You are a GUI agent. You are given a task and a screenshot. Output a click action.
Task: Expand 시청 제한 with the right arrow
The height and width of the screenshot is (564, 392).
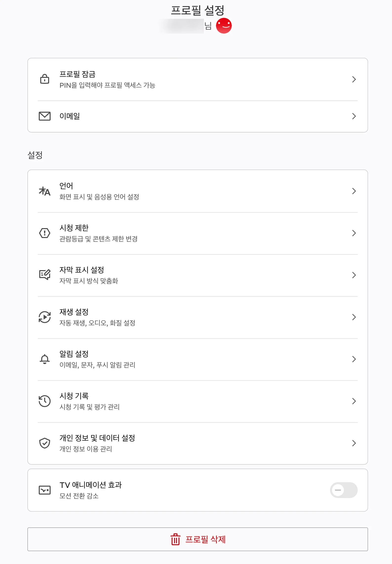coord(354,233)
